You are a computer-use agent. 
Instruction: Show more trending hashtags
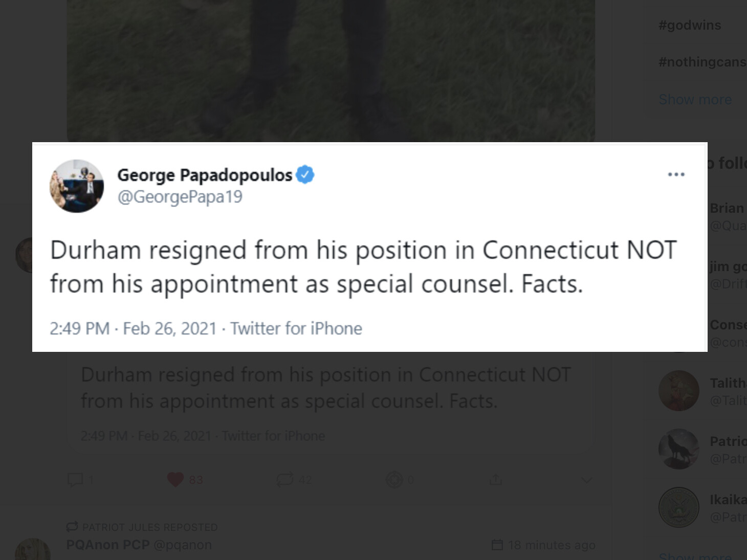click(x=695, y=100)
